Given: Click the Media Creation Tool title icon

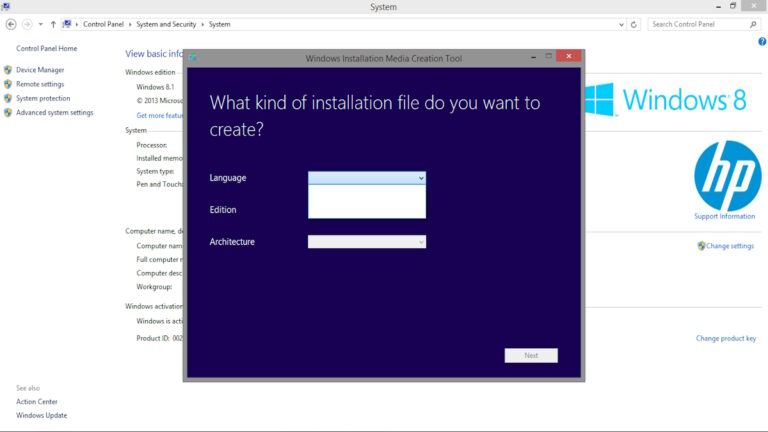Looking at the screenshot, I should (193, 57).
